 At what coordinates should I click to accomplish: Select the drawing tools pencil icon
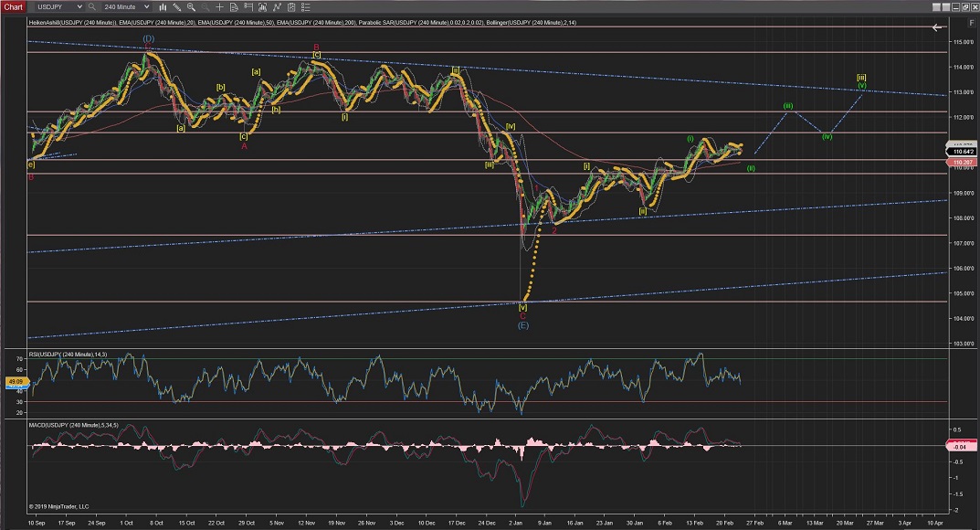point(177,7)
